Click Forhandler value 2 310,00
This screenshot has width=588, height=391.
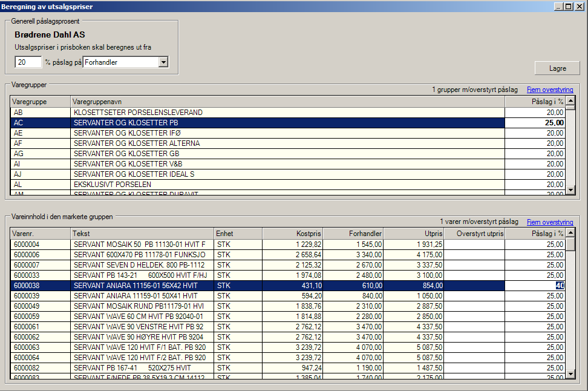point(353,306)
